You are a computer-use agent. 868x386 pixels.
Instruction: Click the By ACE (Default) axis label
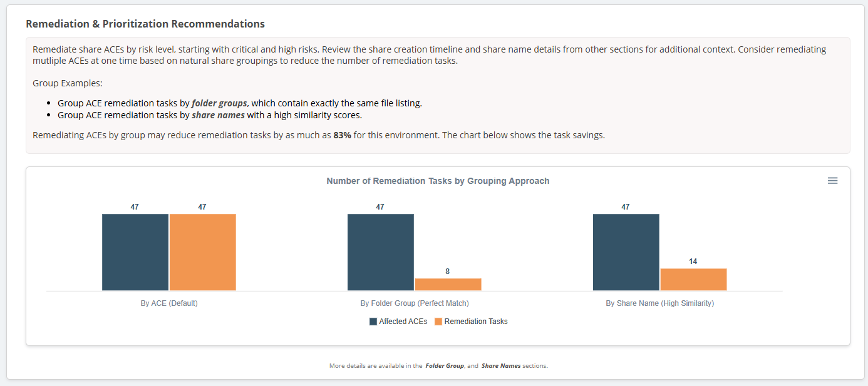[169, 303]
